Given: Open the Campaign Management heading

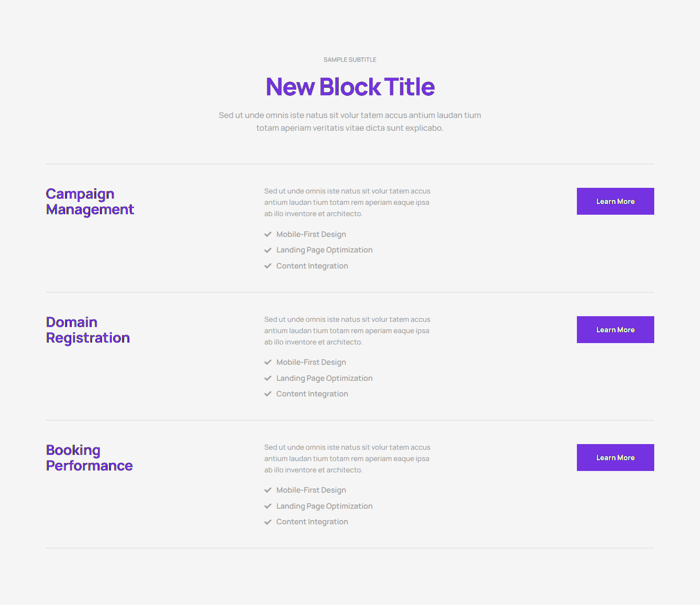Looking at the screenshot, I should tap(90, 202).
